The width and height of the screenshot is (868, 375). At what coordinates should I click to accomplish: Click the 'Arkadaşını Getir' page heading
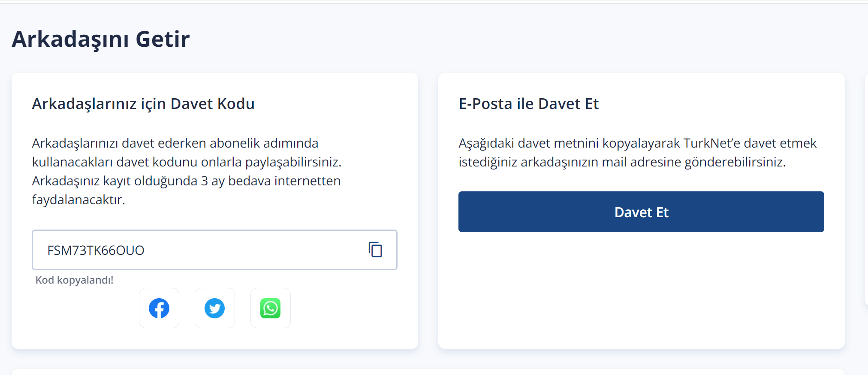(x=101, y=39)
